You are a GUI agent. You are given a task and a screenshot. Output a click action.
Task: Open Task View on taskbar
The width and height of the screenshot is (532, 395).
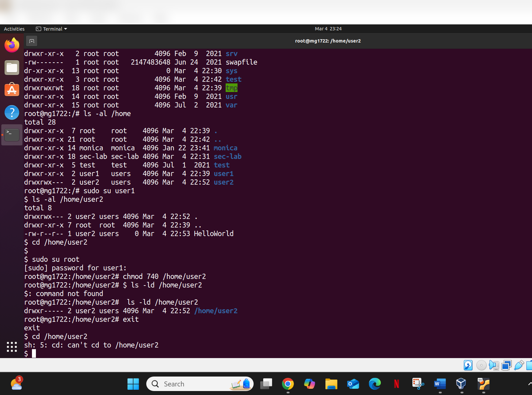point(266,384)
